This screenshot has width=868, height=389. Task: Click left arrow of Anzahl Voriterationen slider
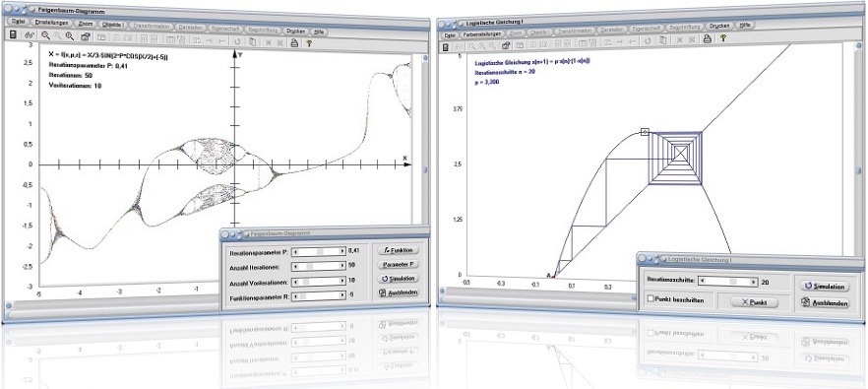click(295, 282)
